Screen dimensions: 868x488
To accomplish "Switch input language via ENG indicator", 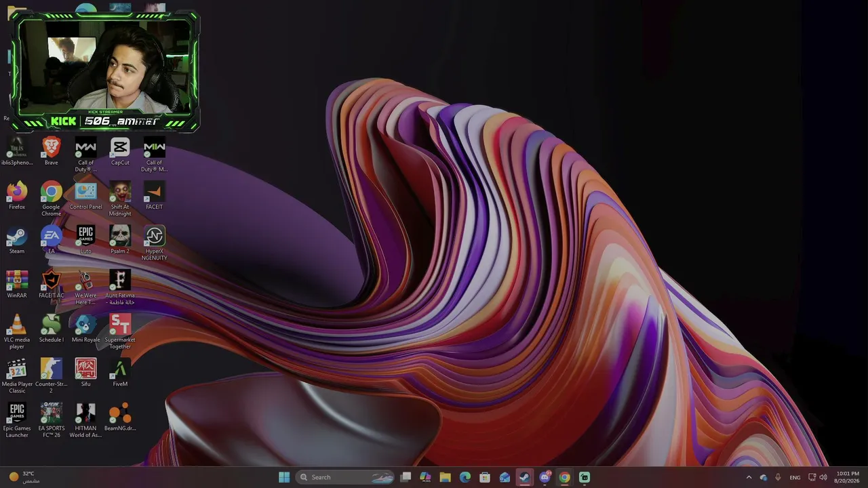I will point(795,477).
